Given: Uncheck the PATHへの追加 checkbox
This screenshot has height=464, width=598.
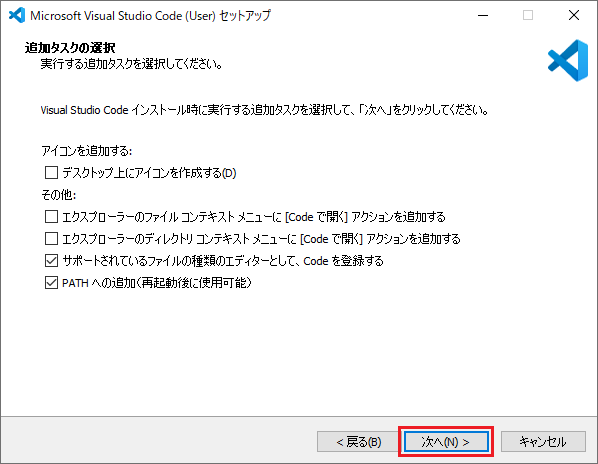Looking at the screenshot, I should [51, 283].
